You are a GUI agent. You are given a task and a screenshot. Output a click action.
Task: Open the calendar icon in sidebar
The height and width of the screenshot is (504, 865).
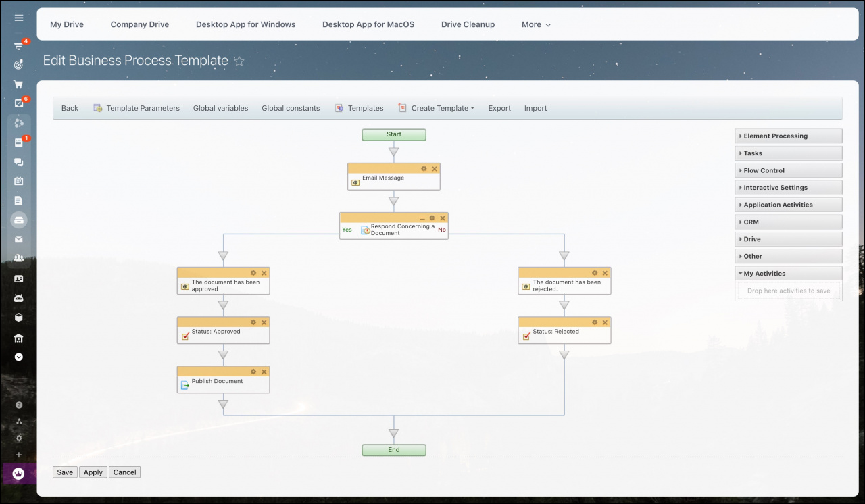pos(19,181)
